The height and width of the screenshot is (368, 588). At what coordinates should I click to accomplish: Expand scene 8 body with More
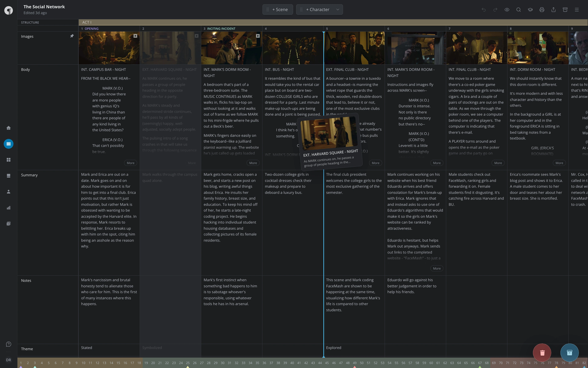[559, 163]
